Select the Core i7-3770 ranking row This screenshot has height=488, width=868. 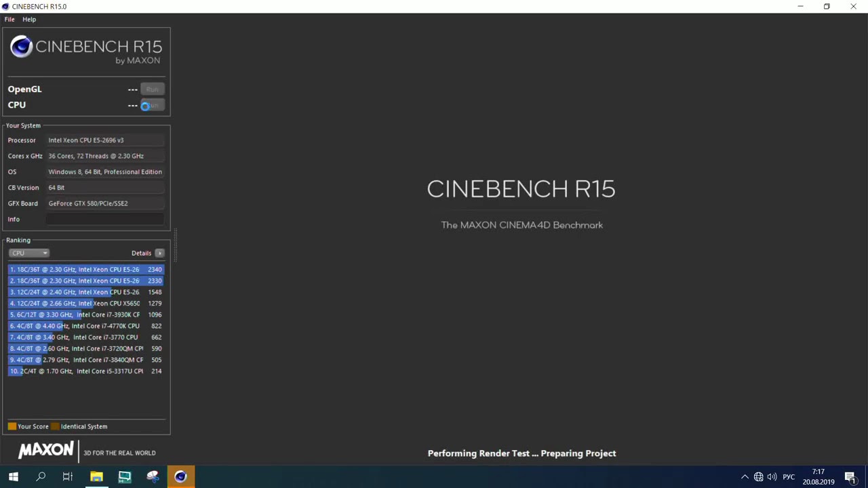(86, 337)
